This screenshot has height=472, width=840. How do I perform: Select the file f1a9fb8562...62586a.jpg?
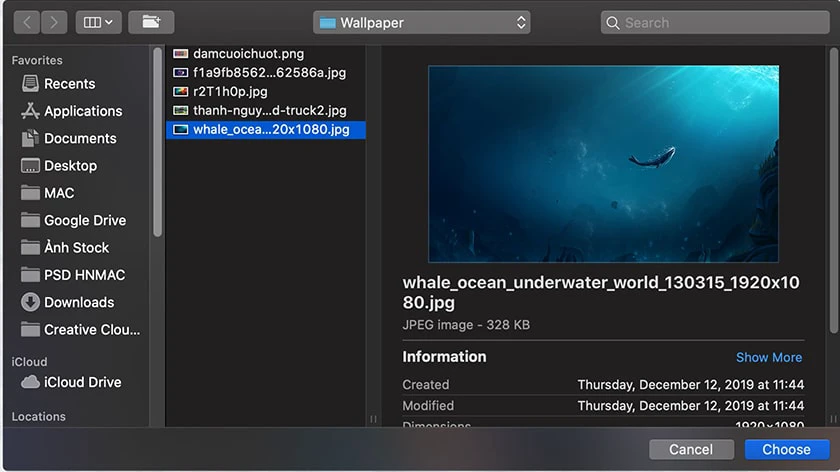[x=266, y=72]
